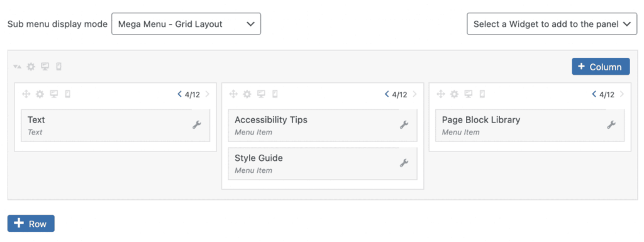Open wrench settings for Text widget
Image resolution: width=644 pixels, height=242 pixels.
tap(197, 125)
